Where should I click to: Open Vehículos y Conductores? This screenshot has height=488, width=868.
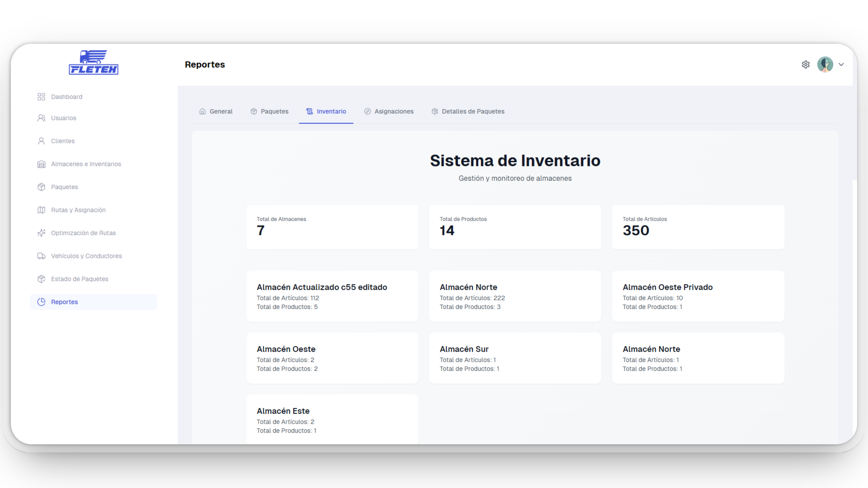(94, 256)
